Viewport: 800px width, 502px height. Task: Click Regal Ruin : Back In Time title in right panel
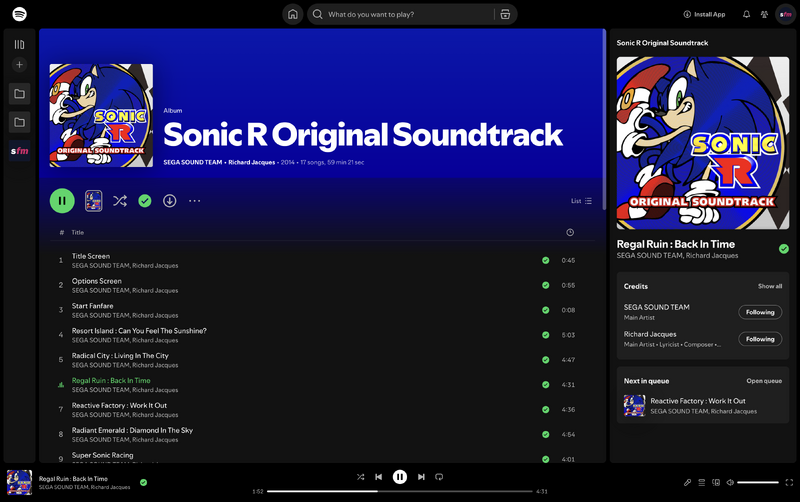tap(676, 244)
